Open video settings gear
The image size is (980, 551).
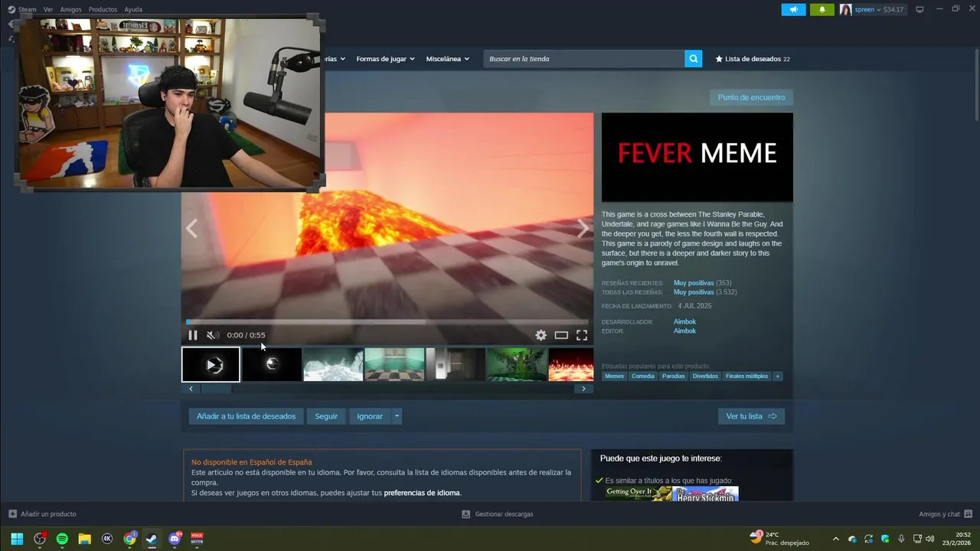coord(541,335)
